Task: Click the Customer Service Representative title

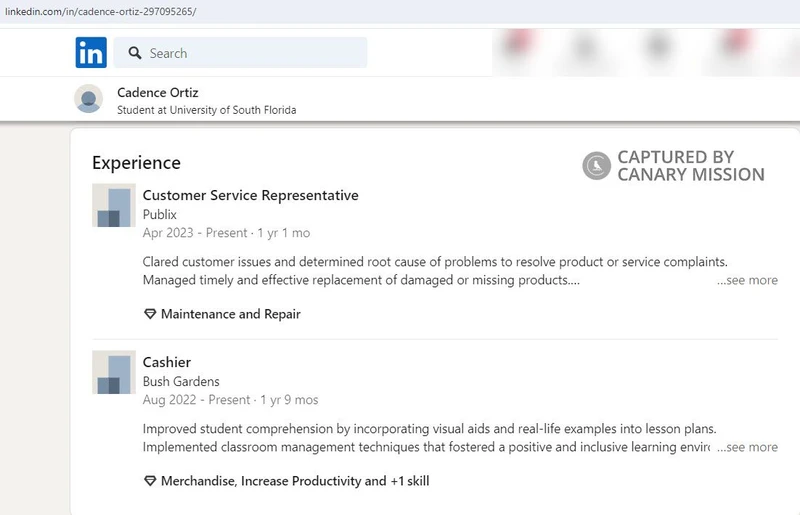Action: pos(251,195)
